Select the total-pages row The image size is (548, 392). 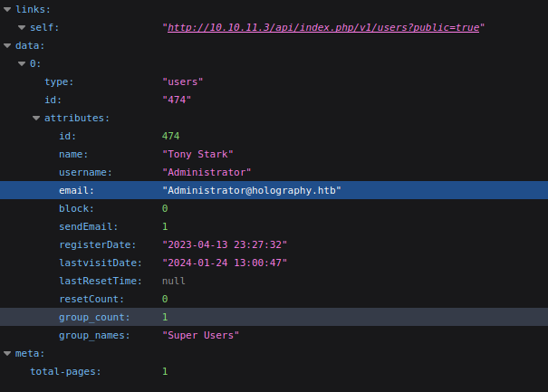click(274, 371)
